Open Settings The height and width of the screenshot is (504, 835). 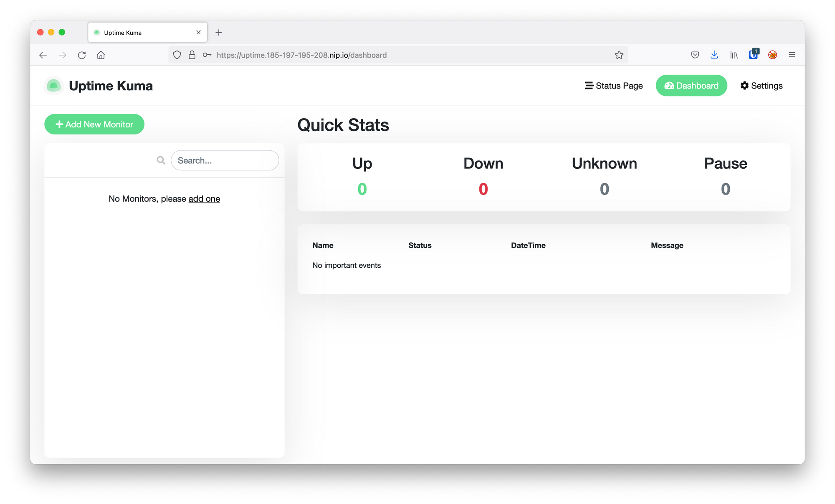(762, 86)
